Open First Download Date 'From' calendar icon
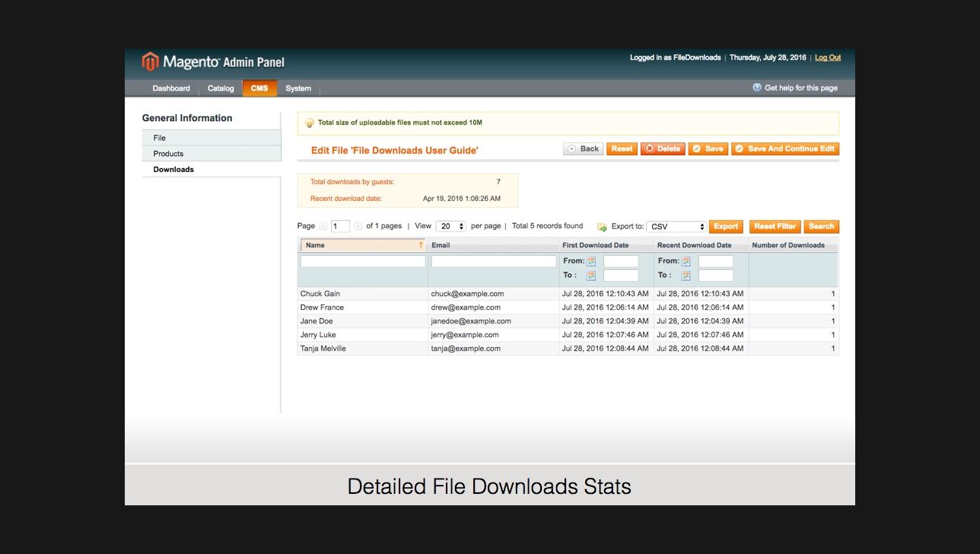Viewport: 980px width, 554px height. 591,261
